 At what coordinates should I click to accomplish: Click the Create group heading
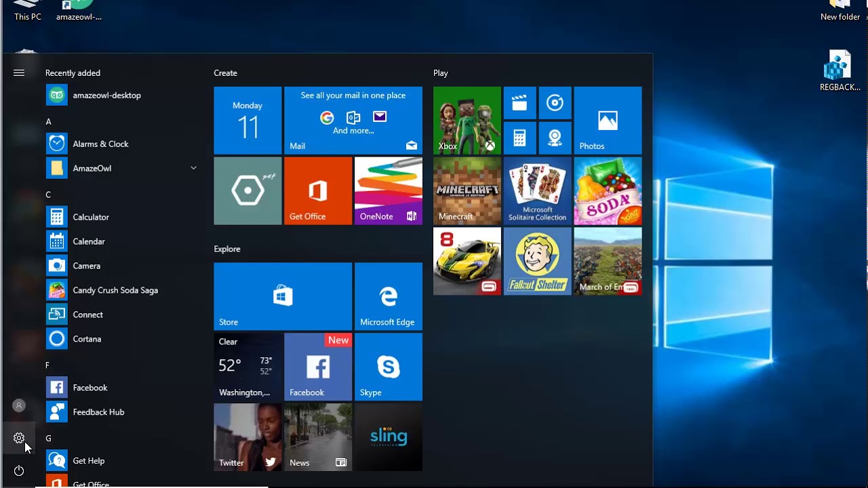click(x=225, y=73)
